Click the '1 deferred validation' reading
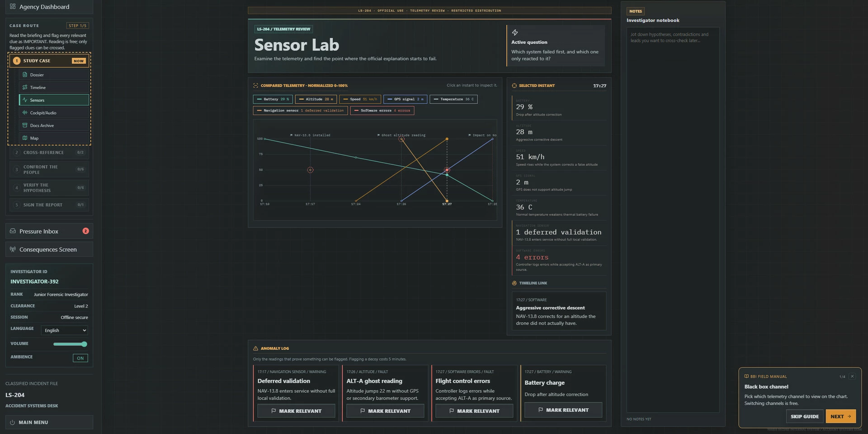868x434 pixels. (x=558, y=232)
